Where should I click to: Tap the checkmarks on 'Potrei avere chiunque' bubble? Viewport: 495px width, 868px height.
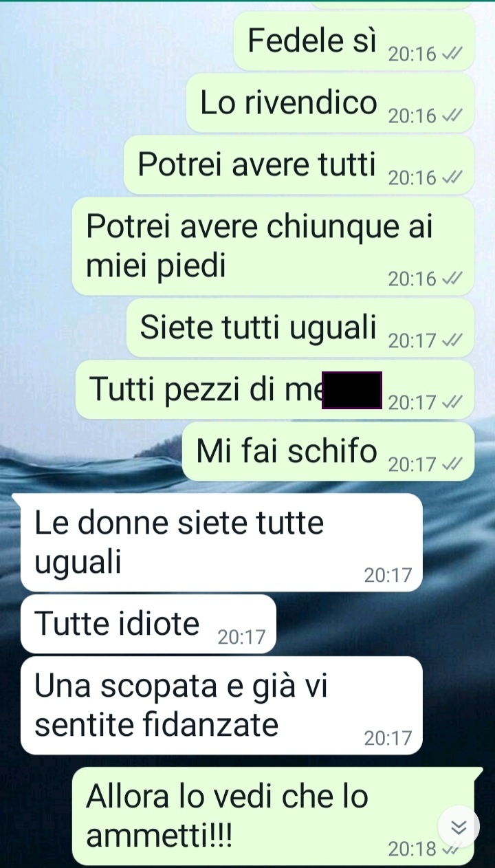pyautogui.click(x=452, y=279)
